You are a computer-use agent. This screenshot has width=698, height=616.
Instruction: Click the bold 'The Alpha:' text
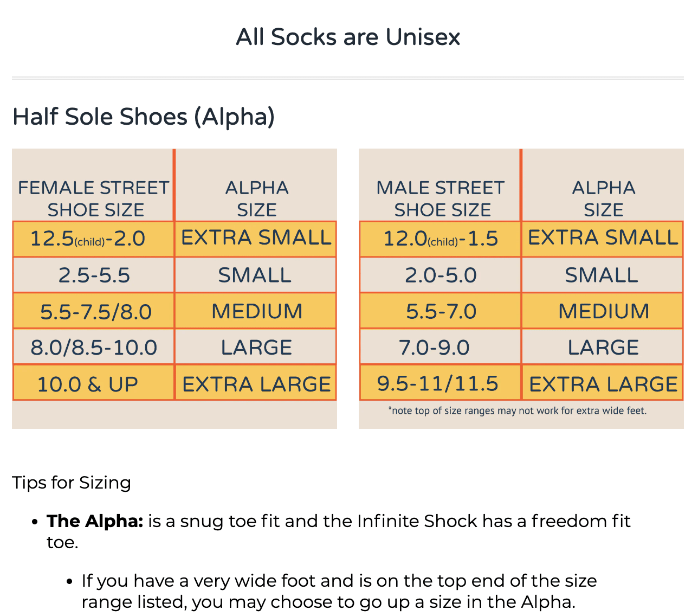pyautogui.click(x=95, y=521)
